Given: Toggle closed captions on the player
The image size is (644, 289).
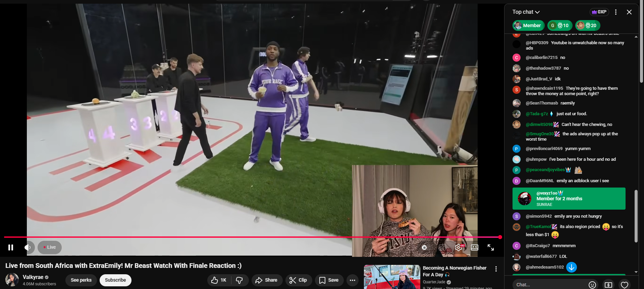Looking at the screenshot, I should pos(442,247).
